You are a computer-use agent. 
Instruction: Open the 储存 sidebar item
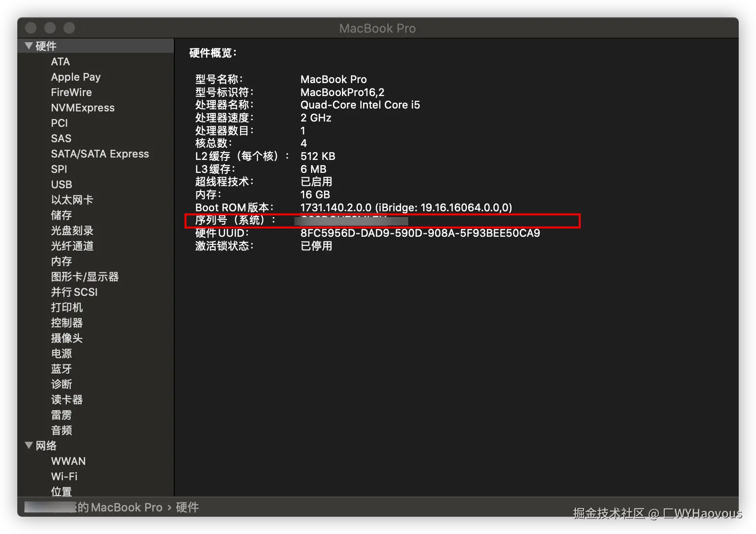coord(61,215)
